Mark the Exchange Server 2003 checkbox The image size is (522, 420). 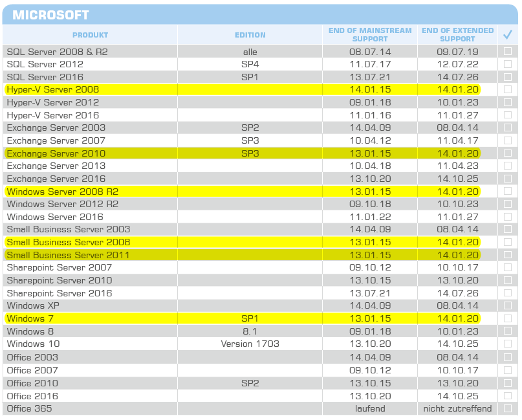point(508,127)
